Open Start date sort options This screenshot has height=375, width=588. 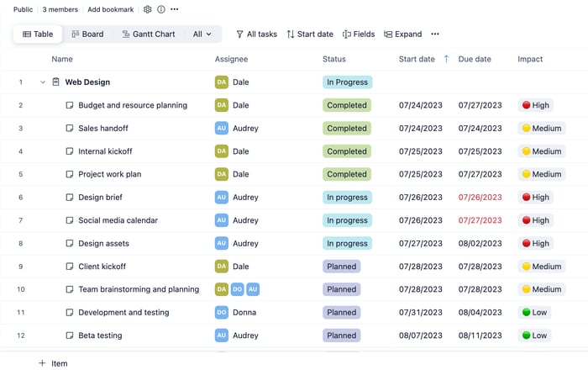coord(310,34)
